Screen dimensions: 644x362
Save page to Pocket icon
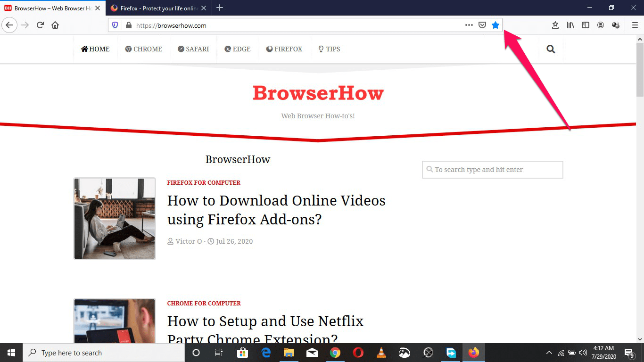click(482, 25)
